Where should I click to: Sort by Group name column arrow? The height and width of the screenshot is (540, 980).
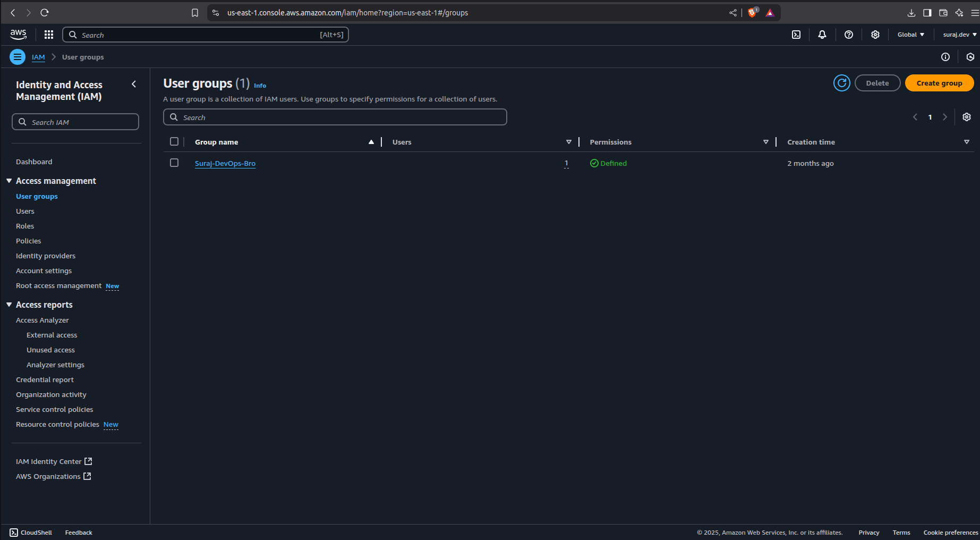tap(371, 142)
